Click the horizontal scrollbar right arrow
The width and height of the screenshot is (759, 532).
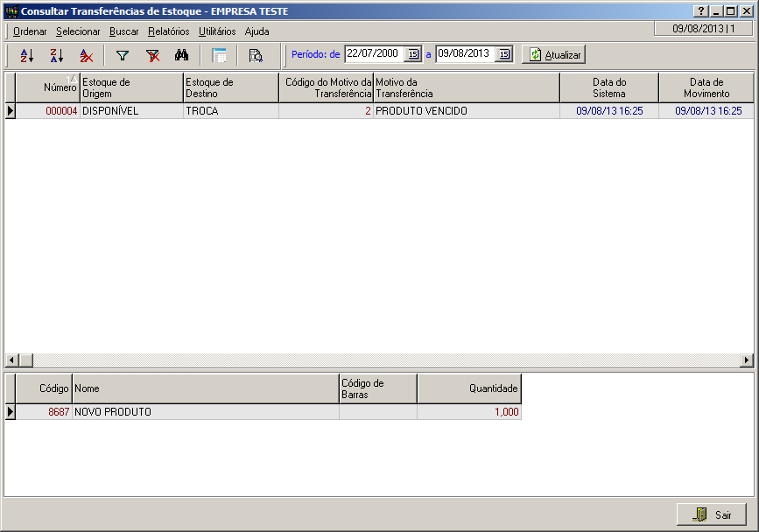pos(747,360)
